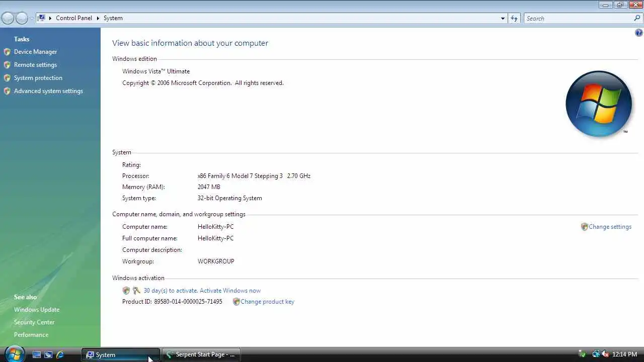Click the Microsoft copyright 2006 line
The image size is (644, 362).
coord(203,83)
